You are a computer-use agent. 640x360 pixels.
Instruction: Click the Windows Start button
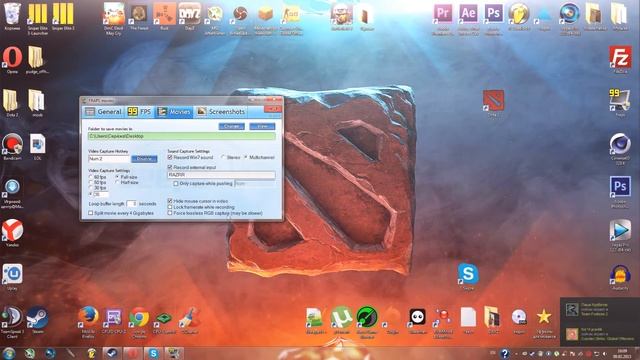(x=9, y=353)
